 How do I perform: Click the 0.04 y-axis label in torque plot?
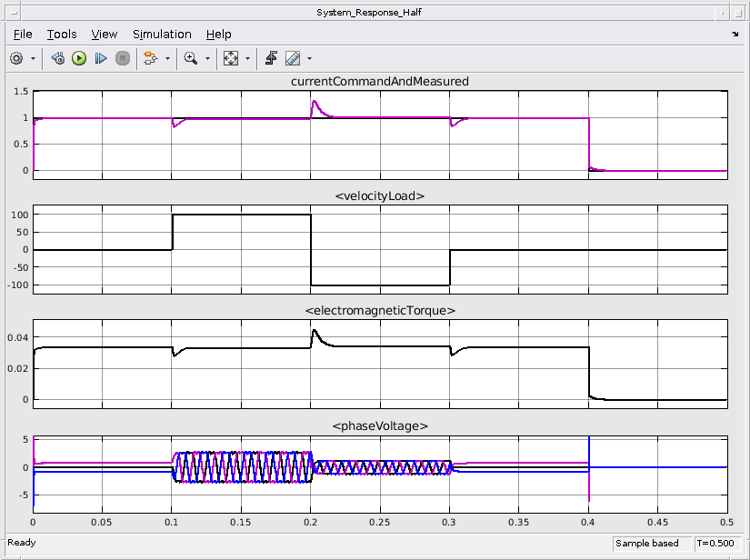coord(17,337)
